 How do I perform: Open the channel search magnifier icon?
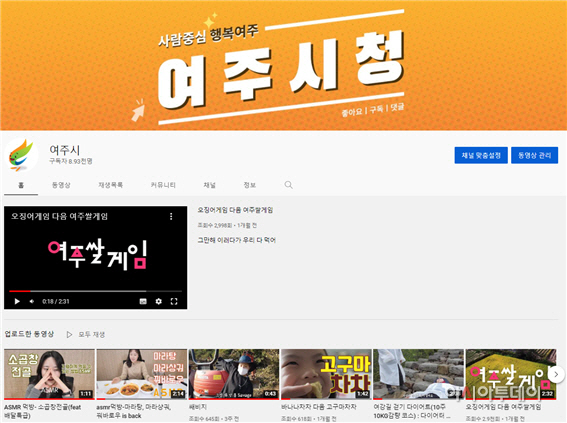[288, 185]
